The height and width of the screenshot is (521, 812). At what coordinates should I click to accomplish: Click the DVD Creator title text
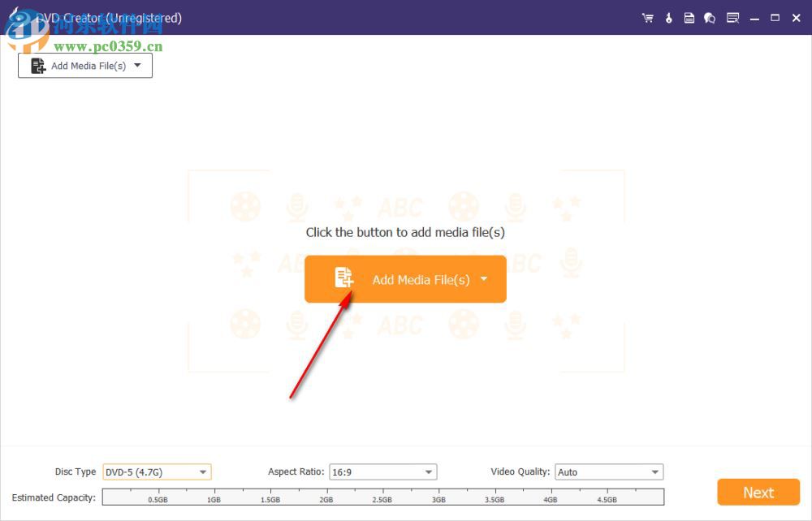coord(109,18)
